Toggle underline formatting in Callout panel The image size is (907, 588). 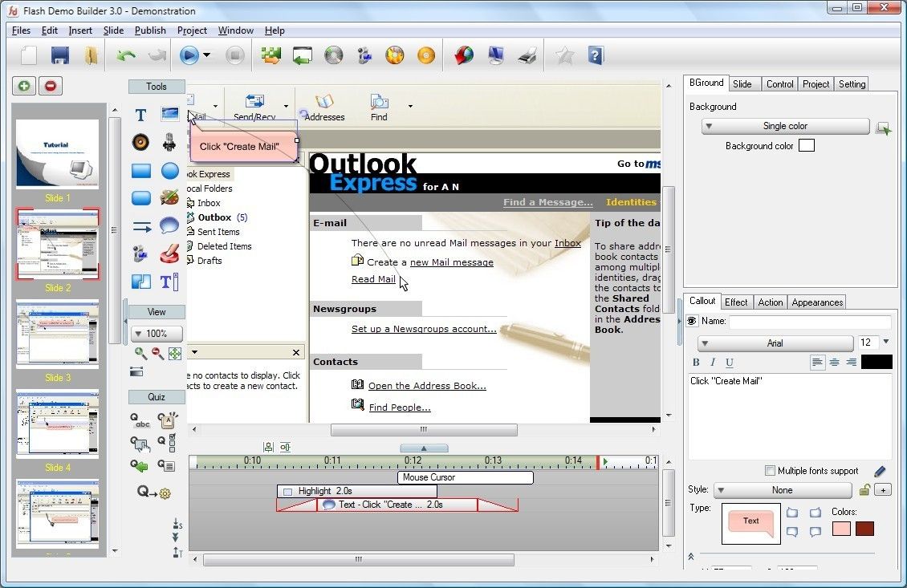point(729,363)
